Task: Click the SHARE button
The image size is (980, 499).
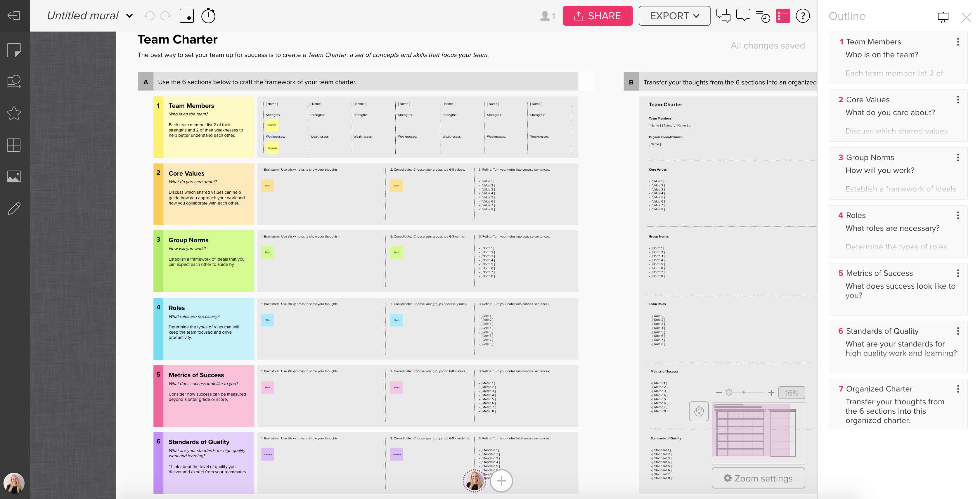Action: [x=598, y=15]
